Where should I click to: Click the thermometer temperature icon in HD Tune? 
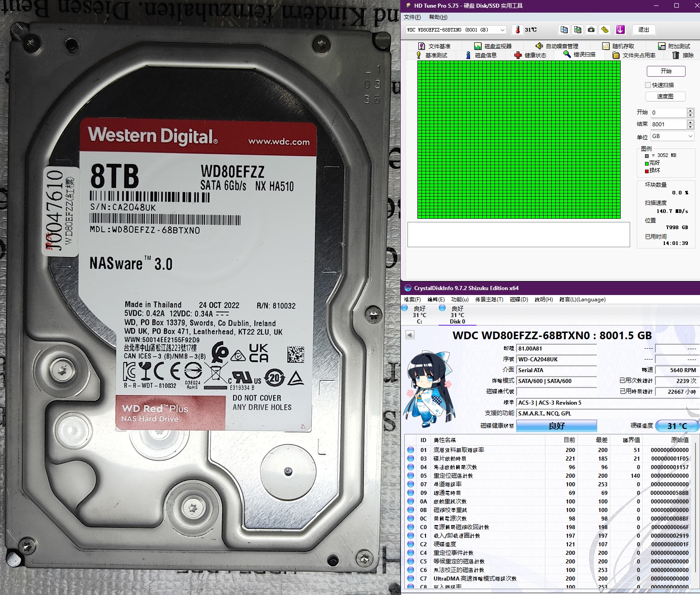coord(517,30)
